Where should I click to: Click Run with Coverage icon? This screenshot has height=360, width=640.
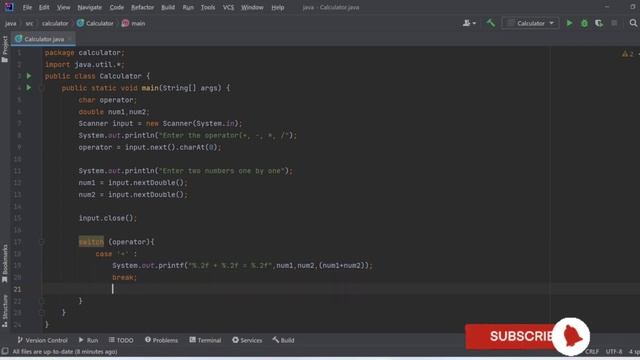tap(599, 23)
